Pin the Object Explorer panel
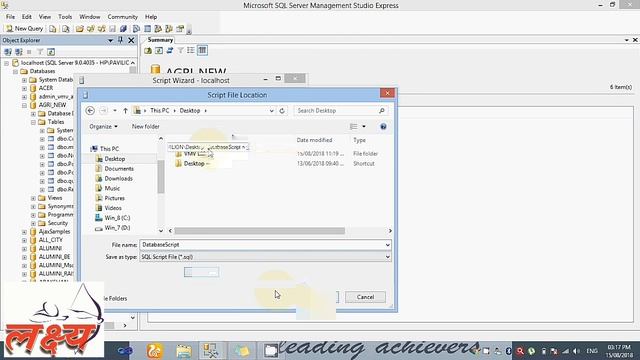Screen dimensions: 640x360 click(x=120, y=40)
